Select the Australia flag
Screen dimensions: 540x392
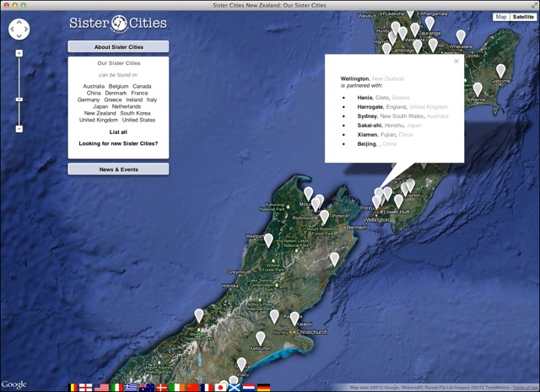tap(147, 388)
